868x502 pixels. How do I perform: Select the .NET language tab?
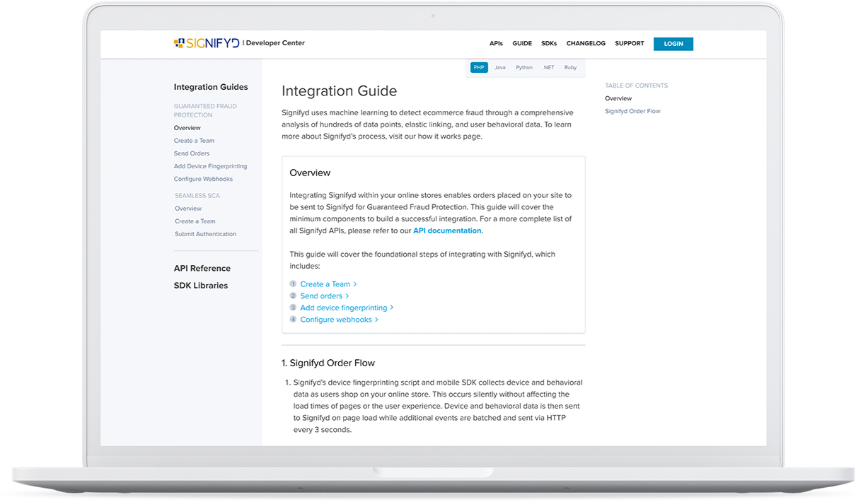[548, 68]
